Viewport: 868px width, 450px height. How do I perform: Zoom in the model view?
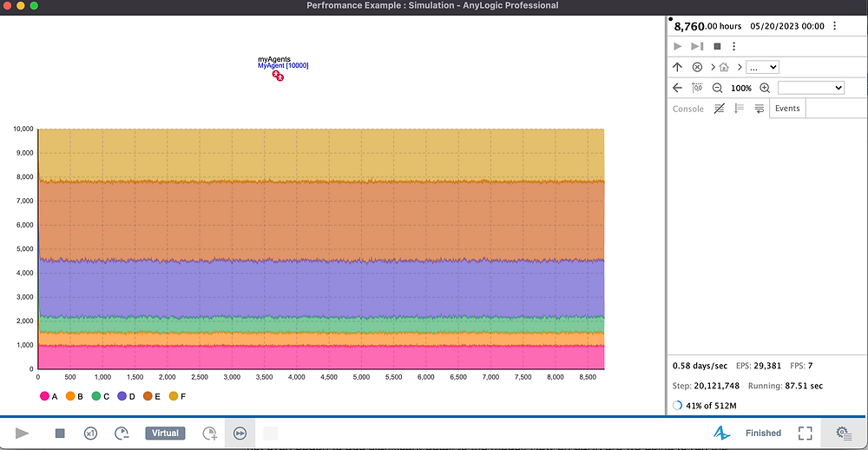click(x=765, y=88)
